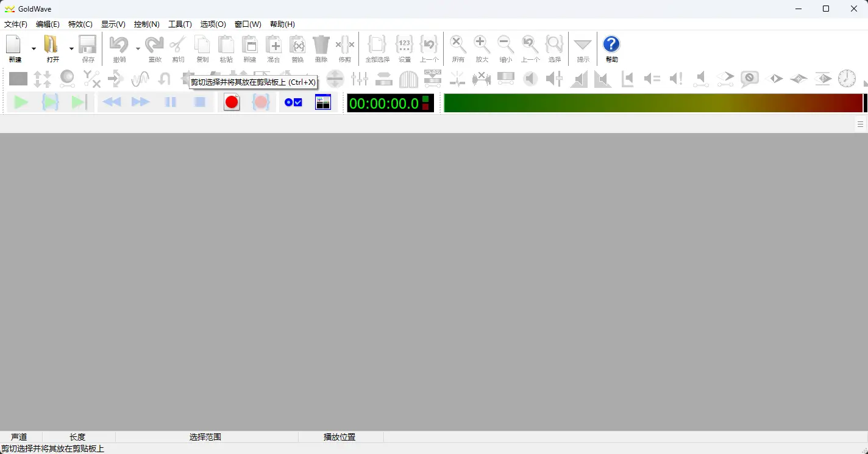
Task: Open the dropdown arrow beside 新建
Action: point(34,49)
